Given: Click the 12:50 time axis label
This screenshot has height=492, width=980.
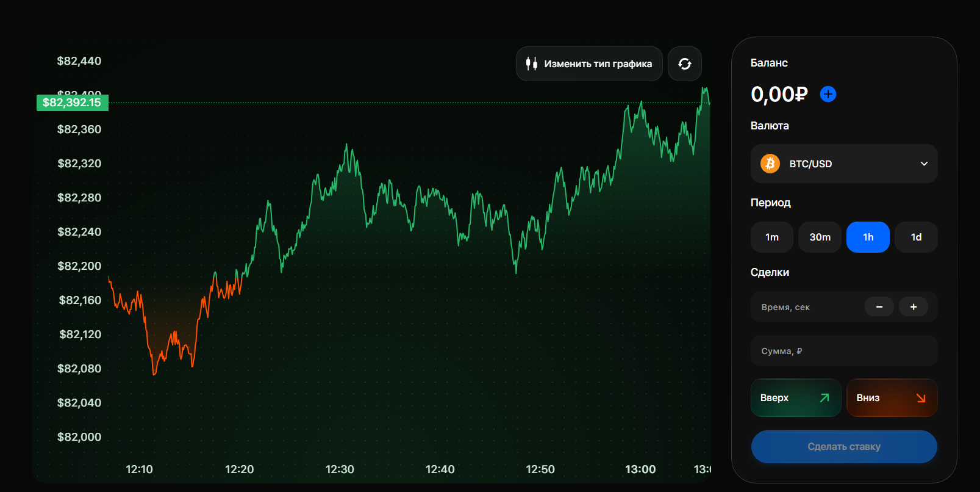Looking at the screenshot, I should tap(540, 469).
